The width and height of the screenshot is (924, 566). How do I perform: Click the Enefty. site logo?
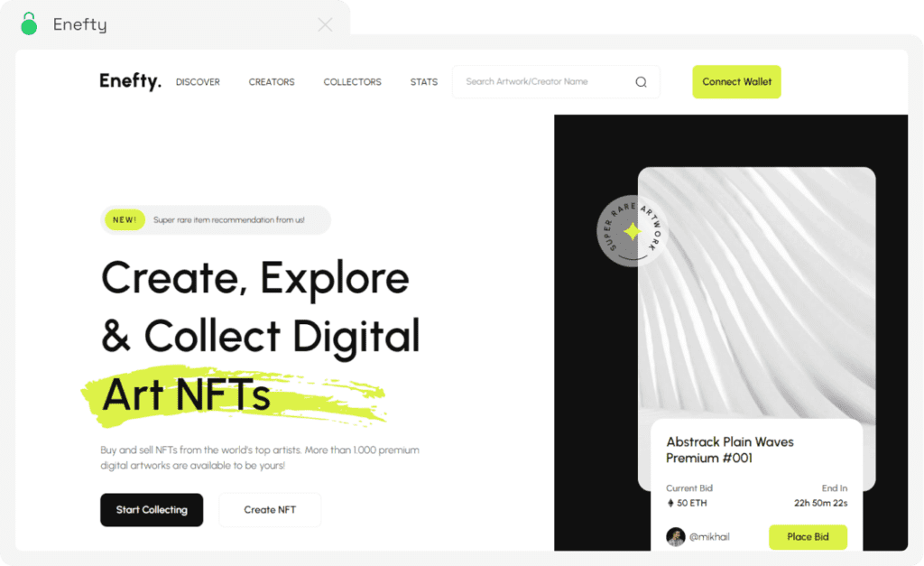pyautogui.click(x=130, y=81)
